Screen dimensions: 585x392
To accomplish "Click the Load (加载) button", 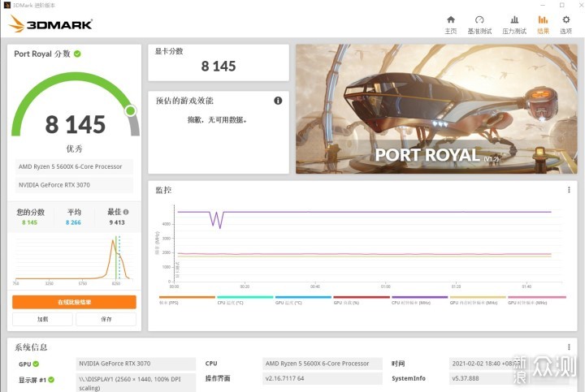I will tap(42, 319).
